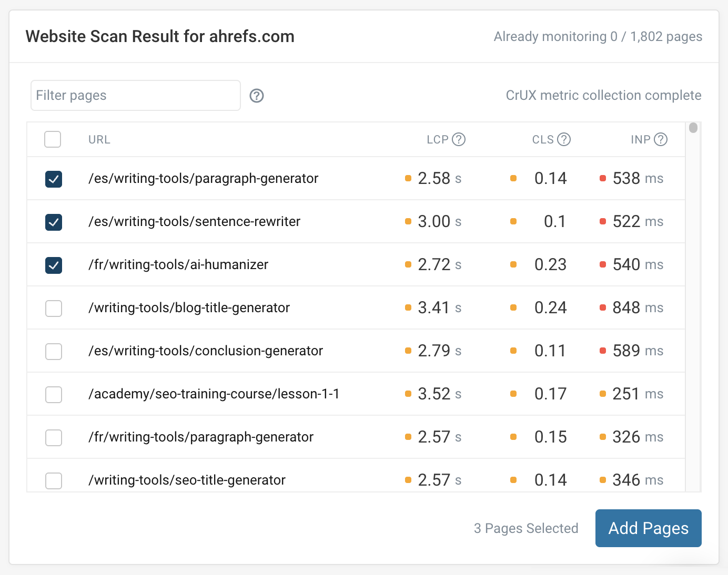Click the URL column header
The image size is (728, 575).
(x=99, y=140)
